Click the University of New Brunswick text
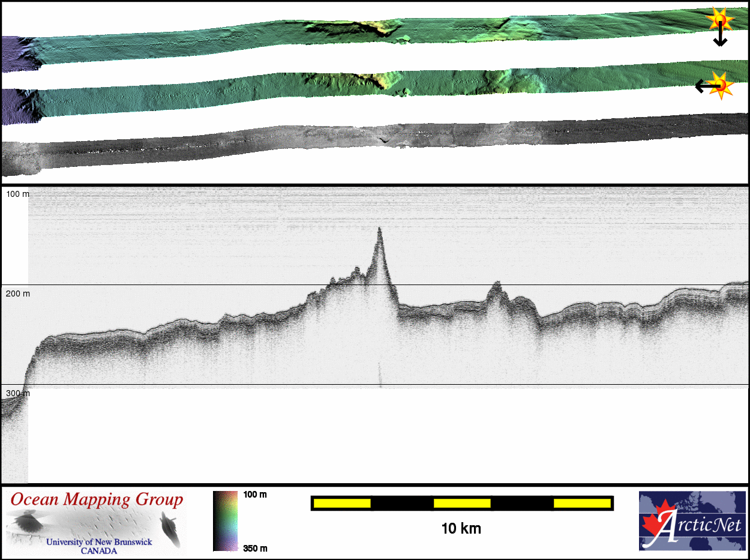750x560 pixels. pos(99,542)
